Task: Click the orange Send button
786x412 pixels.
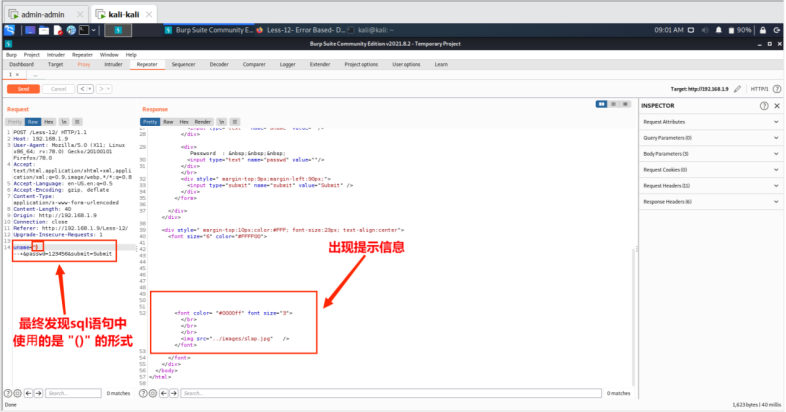Action: click(x=23, y=89)
